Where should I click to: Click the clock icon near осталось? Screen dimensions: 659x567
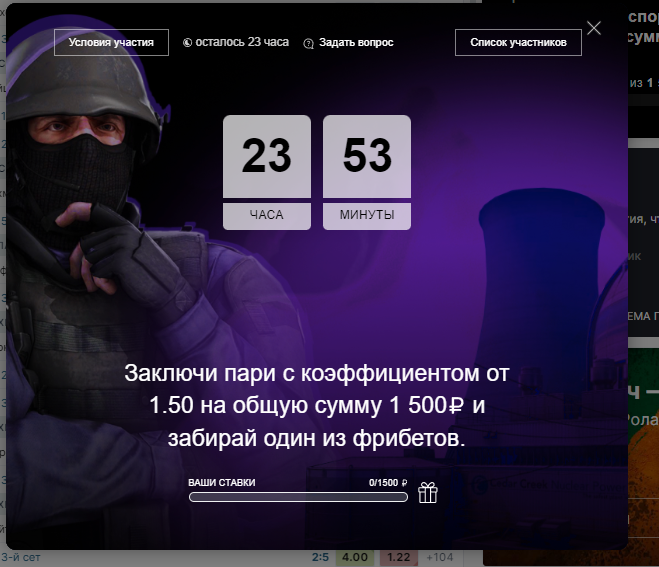pos(187,42)
